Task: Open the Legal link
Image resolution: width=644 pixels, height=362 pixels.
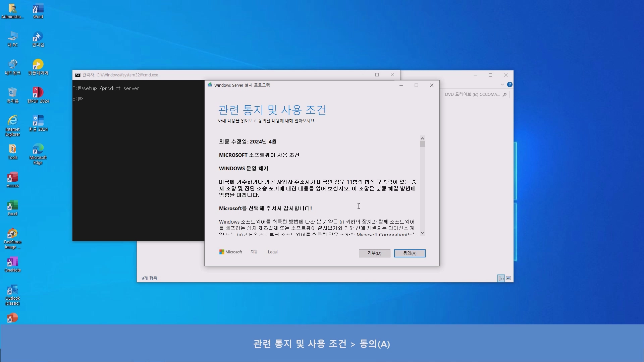Action: click(x=272, y=252)
